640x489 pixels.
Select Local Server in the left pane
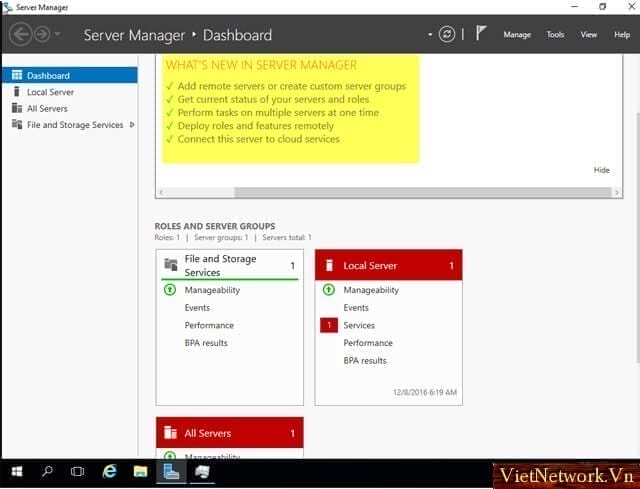pos(70,92)
